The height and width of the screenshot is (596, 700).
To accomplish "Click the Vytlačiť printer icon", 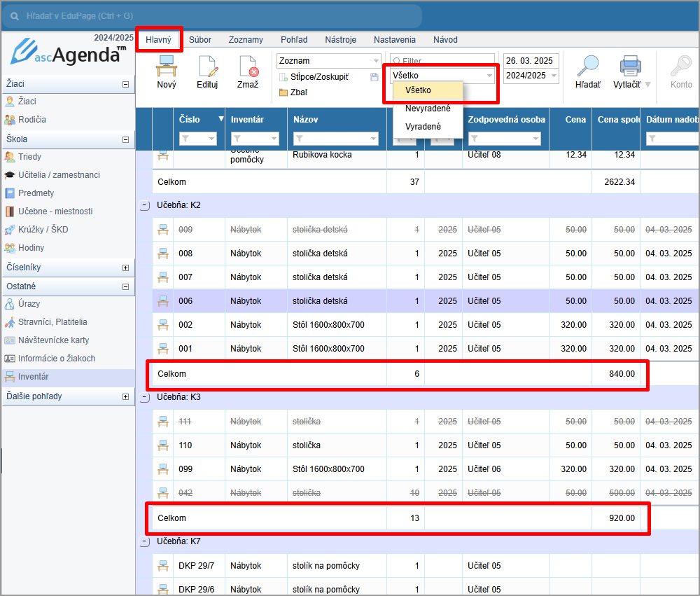I will 630,66.
